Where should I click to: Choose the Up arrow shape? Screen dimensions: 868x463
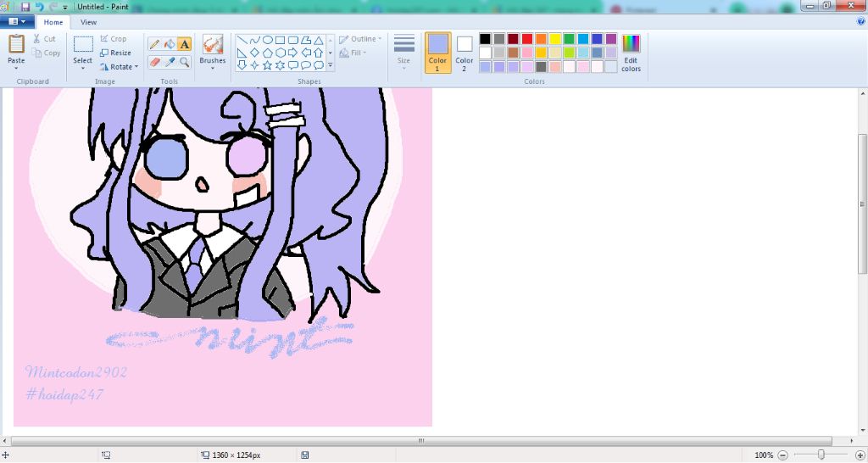tap(319, 53)
